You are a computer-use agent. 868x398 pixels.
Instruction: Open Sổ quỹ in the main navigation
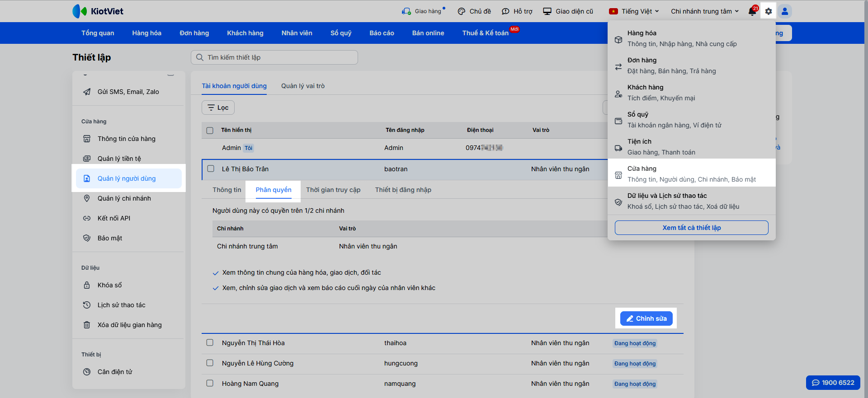pos(341,33)
